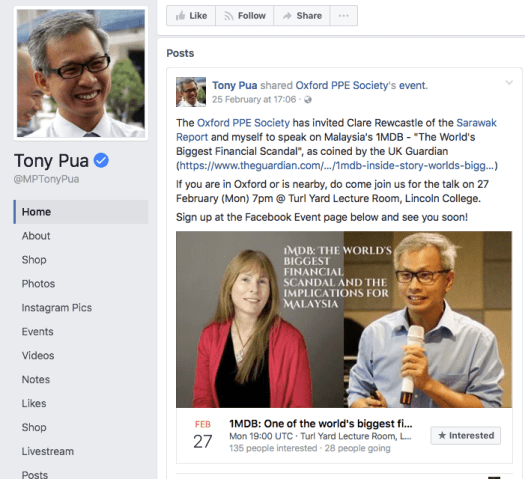Select the Home sidebar tab
This screenshot has height=479, width=525.
(81, 212)
